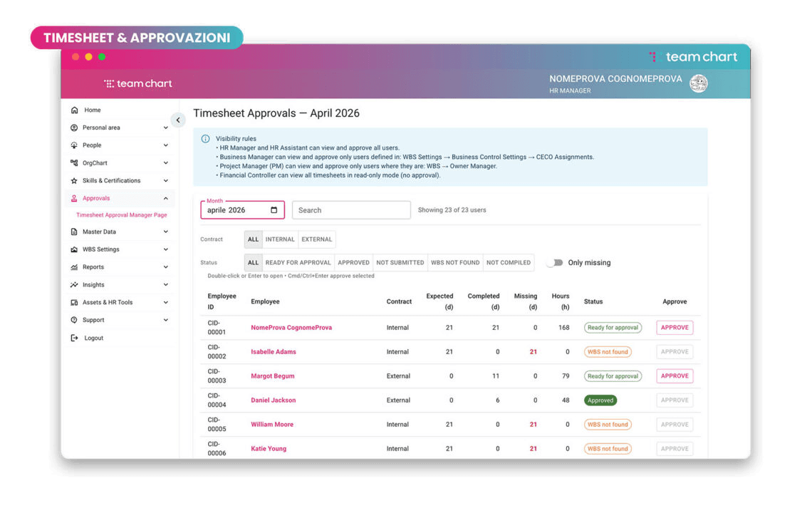The height and width of the screenshot is (508, 812).
Task: Select the ALL status filter
Action: click(253, 262)
